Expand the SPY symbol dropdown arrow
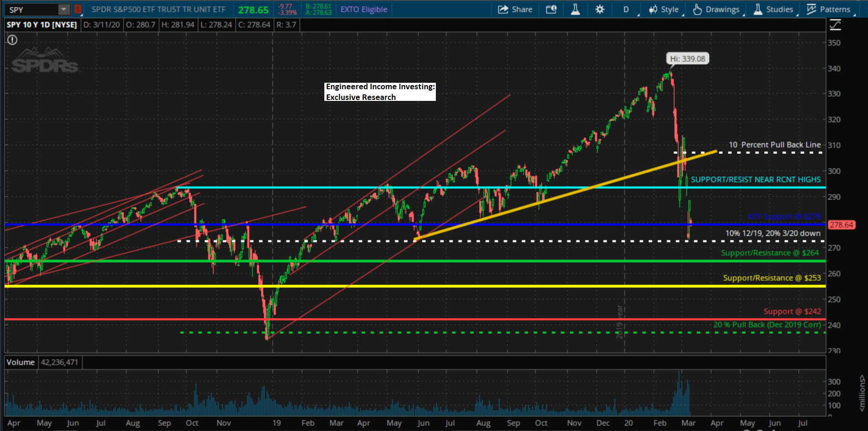Image resolution: width=868 pixels, height=431 pixels. (64, 9)
